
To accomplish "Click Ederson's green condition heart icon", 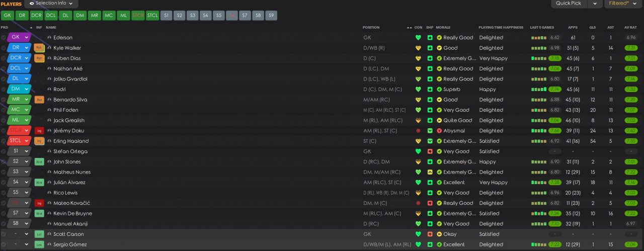I will (x=418, y=38).
